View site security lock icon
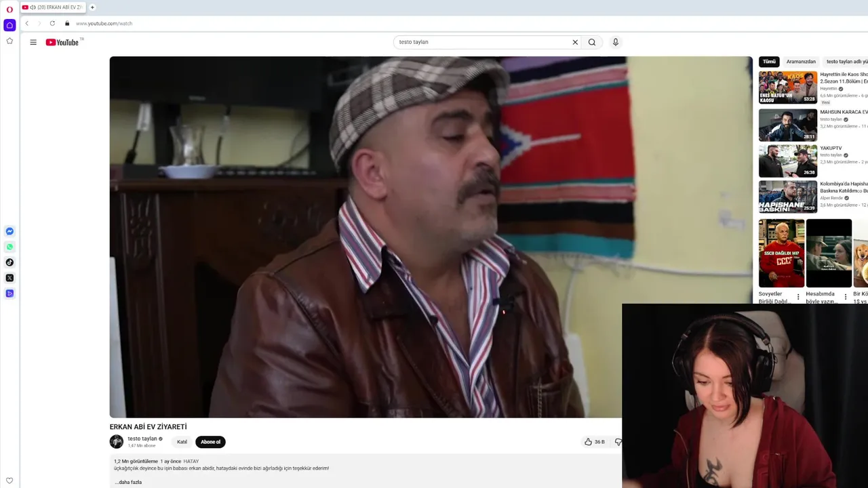This screenshot has height=488, width=868. click(x=67, y=23)
